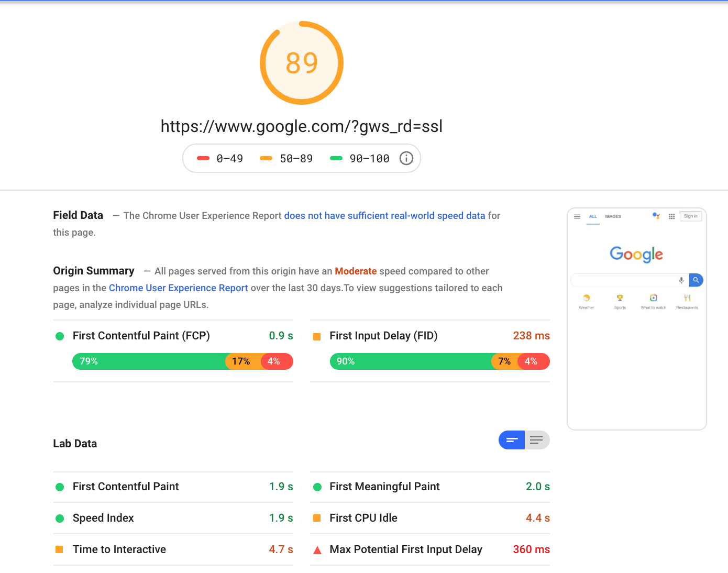Switch to expanded Lab Data view

point(537,440)
